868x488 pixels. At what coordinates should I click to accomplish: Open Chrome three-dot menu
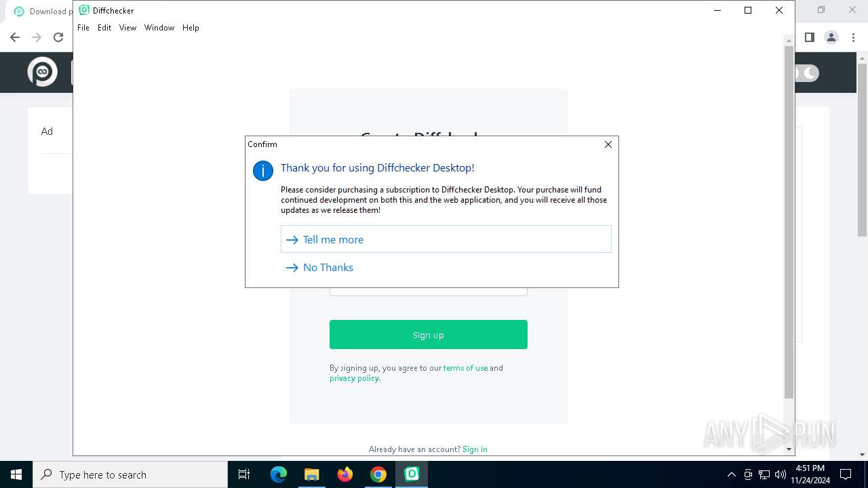pyautogui.click(x=853, y=37)
